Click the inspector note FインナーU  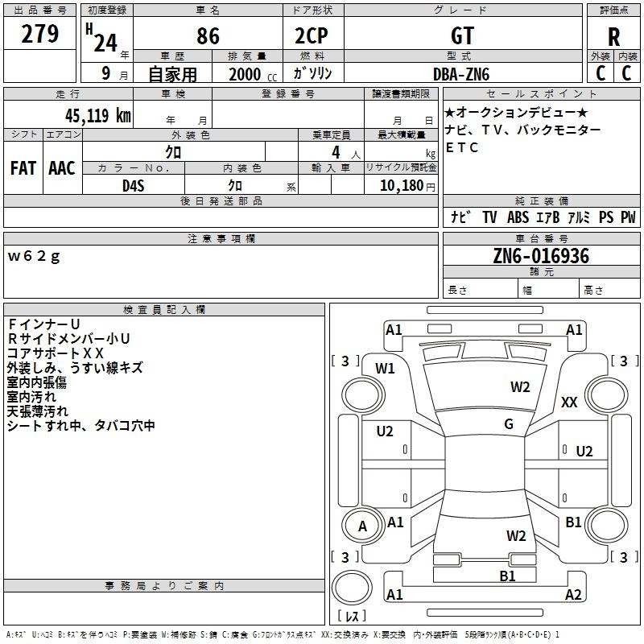[43, 324]
